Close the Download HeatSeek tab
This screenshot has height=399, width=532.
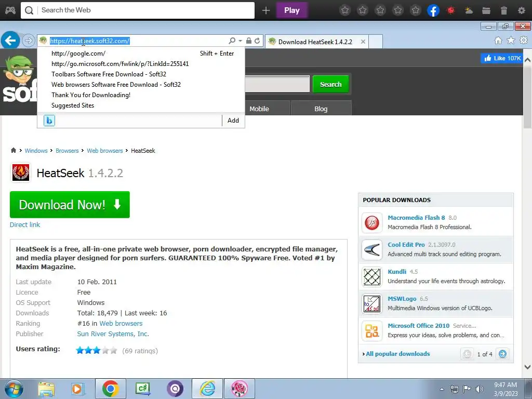[363, 42]
